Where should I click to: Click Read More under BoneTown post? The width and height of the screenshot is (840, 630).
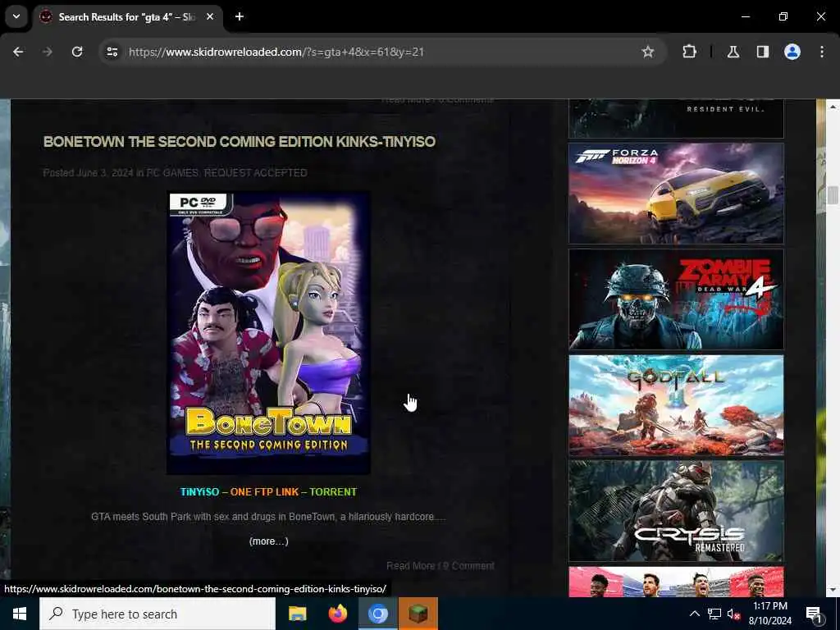coord(410,566)
